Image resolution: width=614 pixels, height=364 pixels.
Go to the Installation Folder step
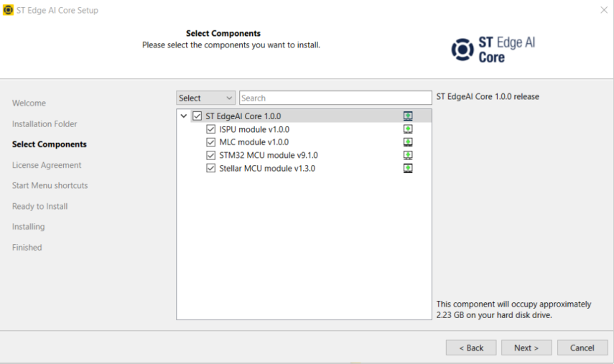pyautogui.click(x=45, y=123)
